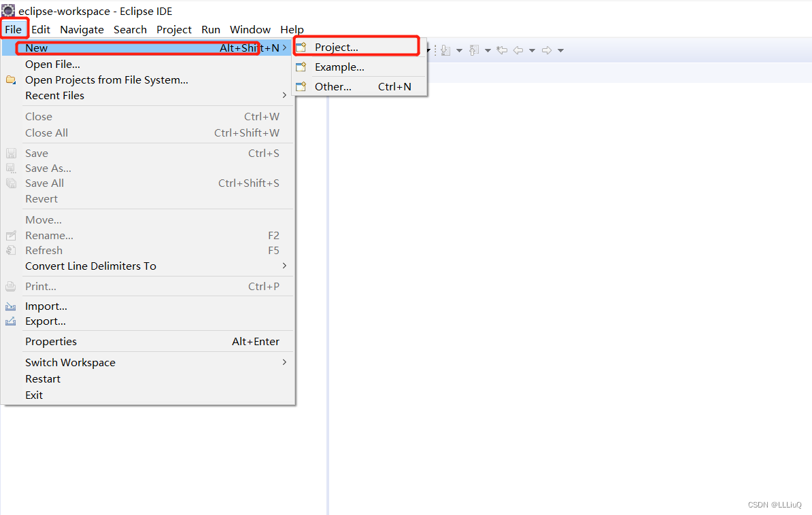Viewport: 812px width, 515px height.
Task: Open the Back history dropdown arrow
Action: [x=532, y=51]
